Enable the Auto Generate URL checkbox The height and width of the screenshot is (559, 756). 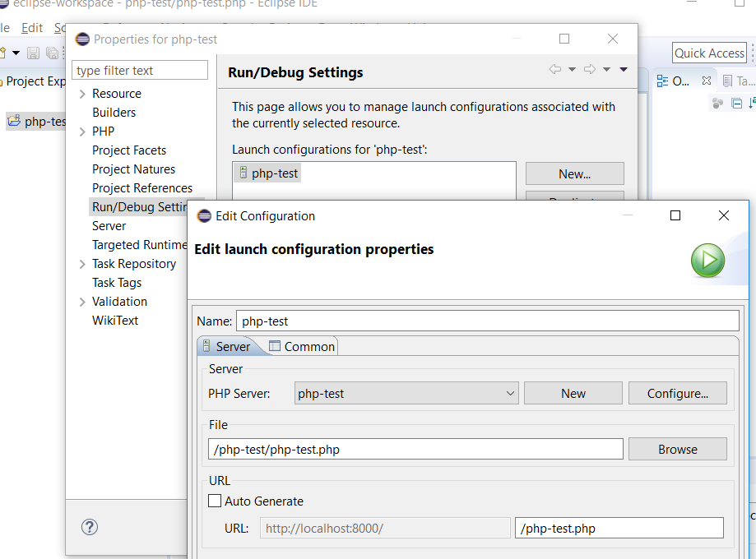point(215,501)
